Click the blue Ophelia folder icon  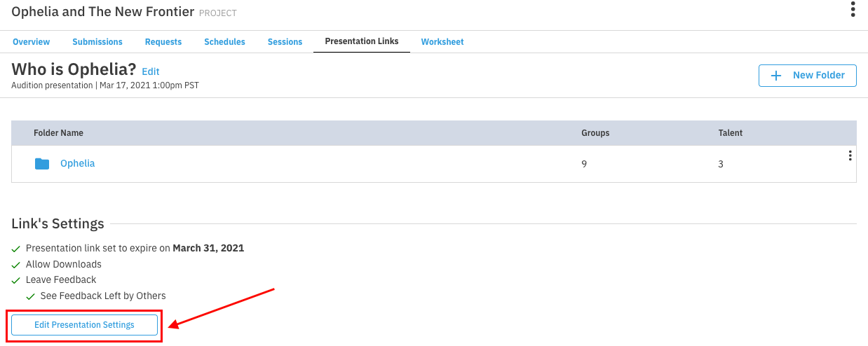[x=42, y=164]
